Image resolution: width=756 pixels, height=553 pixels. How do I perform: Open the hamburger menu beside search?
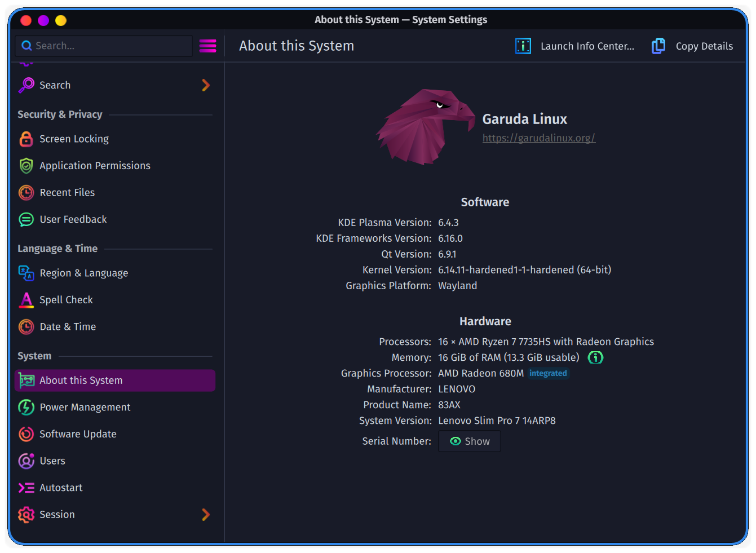click(207, 46)
